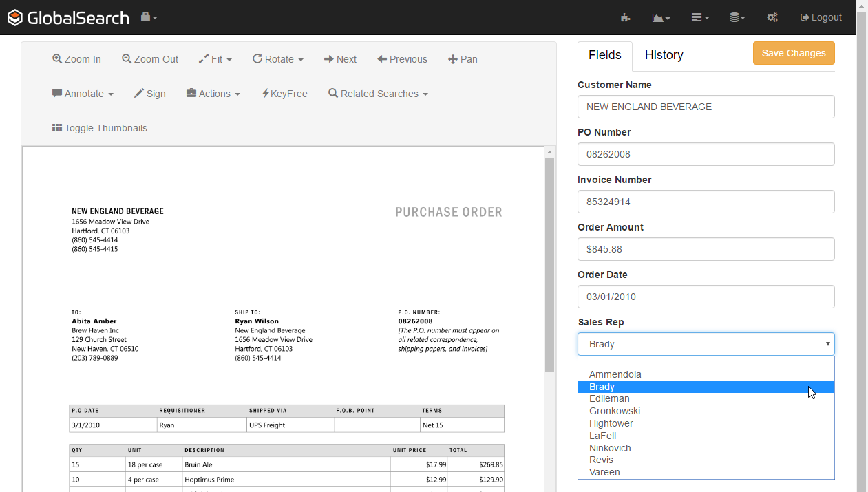Go to the Next document page
Image resolution: width=868 pixels, height=492 pixels.
click(340, 59)
